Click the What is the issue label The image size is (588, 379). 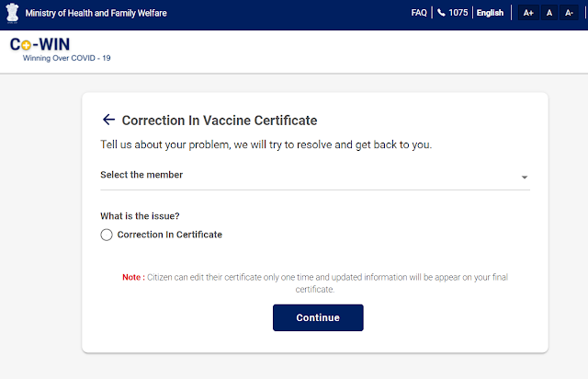coord(140,216)
